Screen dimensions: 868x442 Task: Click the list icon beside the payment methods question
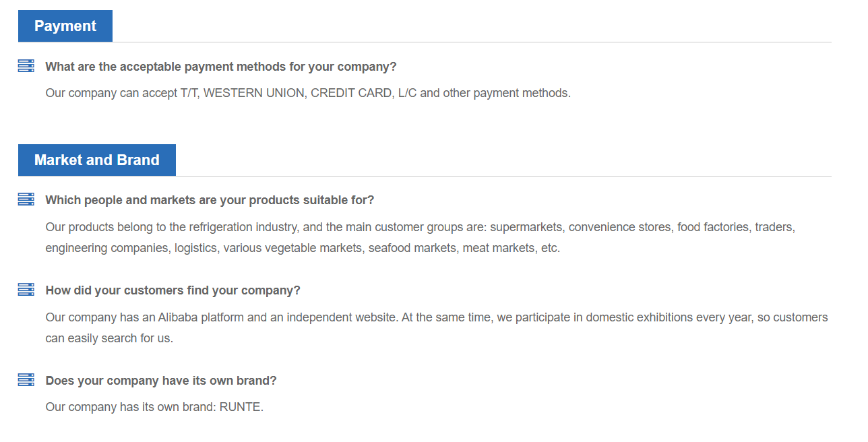[26, 66]
